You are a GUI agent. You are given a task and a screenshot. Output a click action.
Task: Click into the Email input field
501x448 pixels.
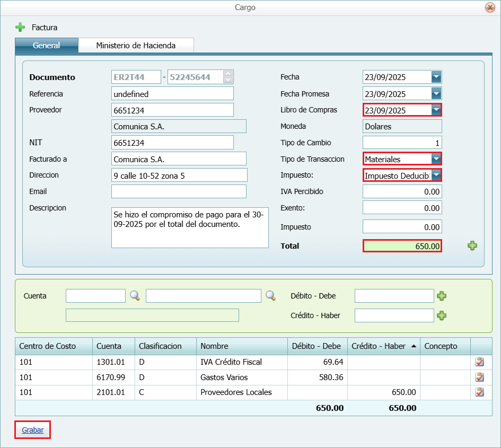pos(179,191)
